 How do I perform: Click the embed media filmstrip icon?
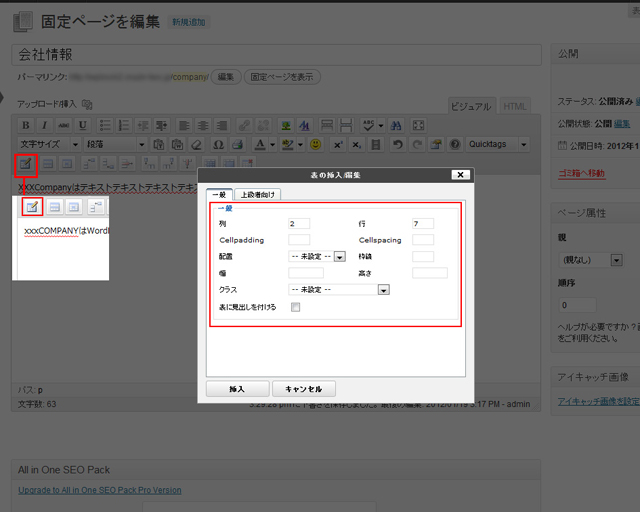tap(376, 144)
